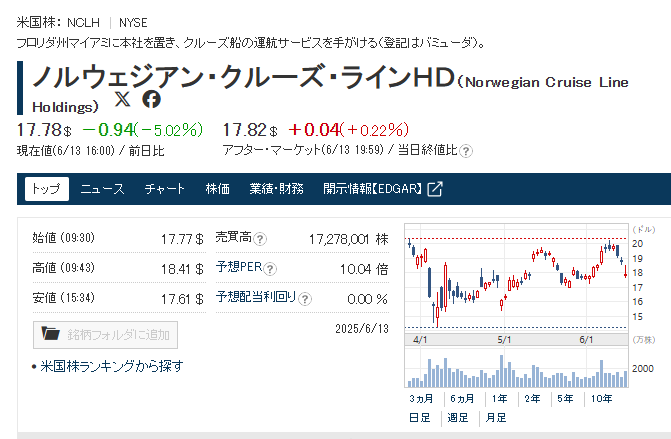
Task: Click the change value −0.94(−5.02%)
Action: (x=142, y=130)
